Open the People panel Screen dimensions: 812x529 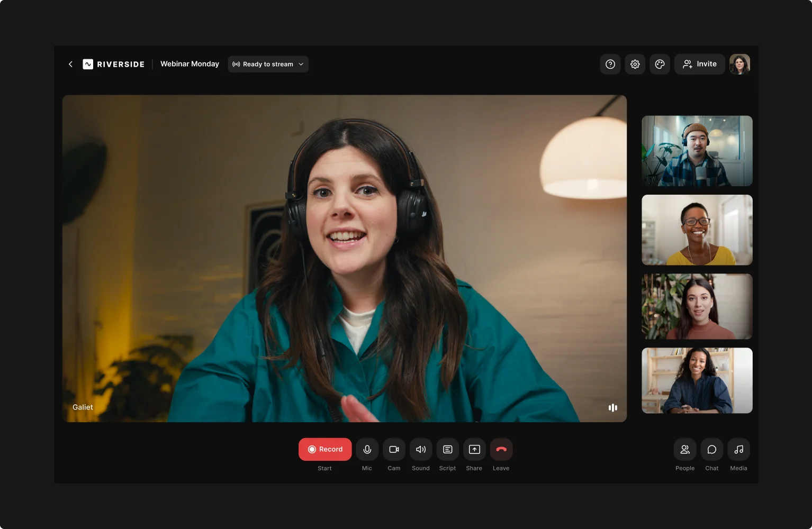(x=685, y=449)
